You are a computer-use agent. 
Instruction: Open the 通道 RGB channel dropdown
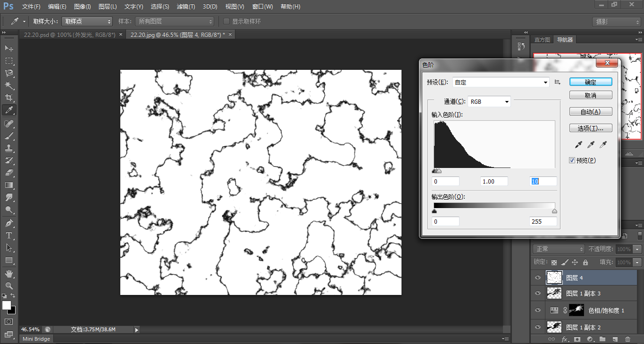point(489,101)
